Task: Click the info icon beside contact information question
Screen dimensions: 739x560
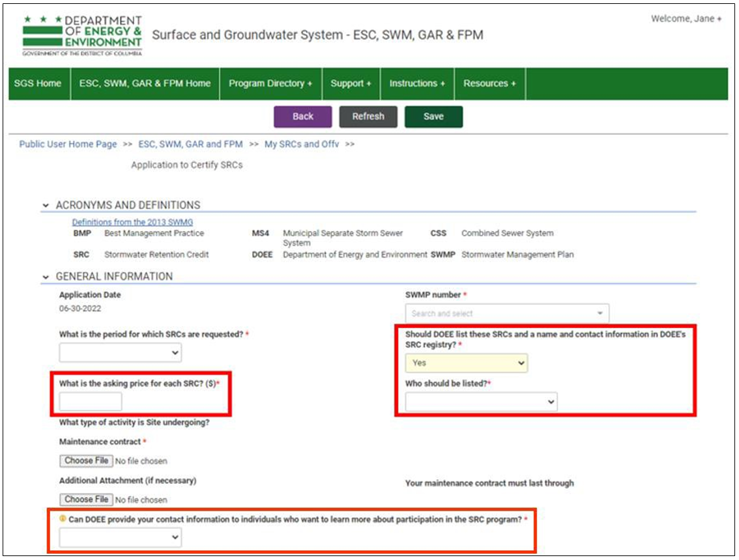Action: tap(63, 520)
